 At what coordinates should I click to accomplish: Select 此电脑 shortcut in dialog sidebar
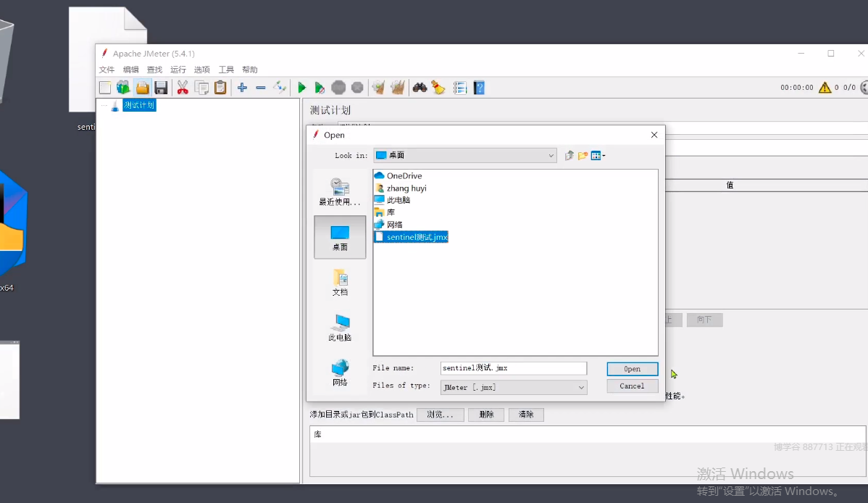tap(340, 328)
